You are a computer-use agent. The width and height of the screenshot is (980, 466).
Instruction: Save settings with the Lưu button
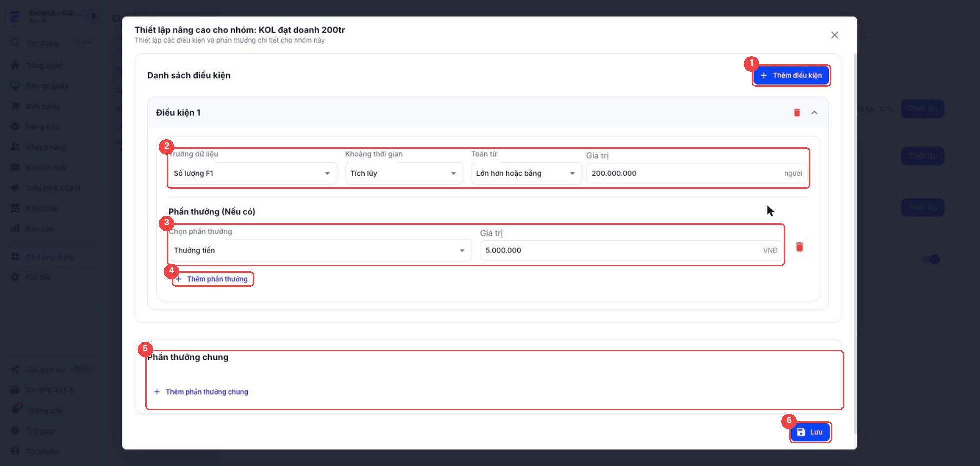(810, 432)
